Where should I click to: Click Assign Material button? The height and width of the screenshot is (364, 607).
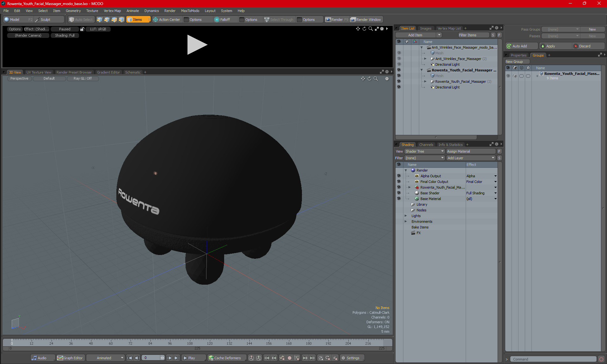[x=470, y=151]
